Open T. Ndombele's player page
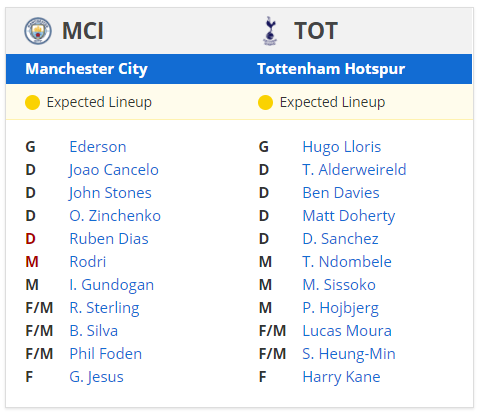The height and width of the screenshot is (415, 481). [347, 262]
